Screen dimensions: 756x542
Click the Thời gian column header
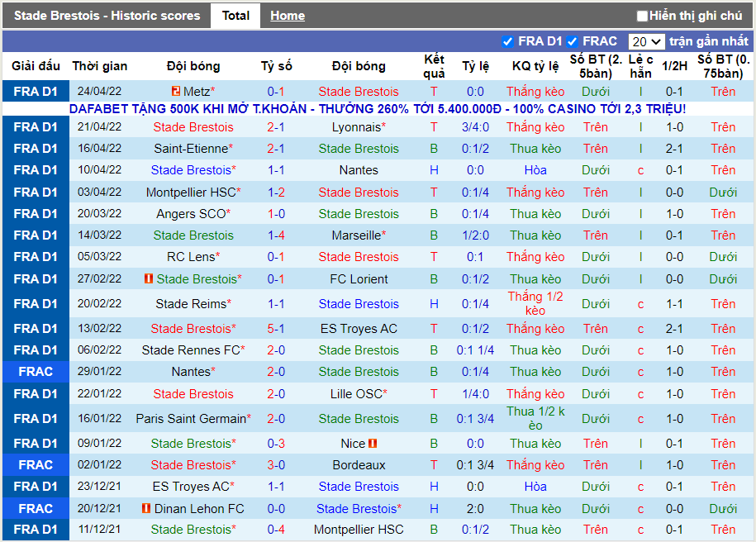pyautogui.click(x=100, y=67)
